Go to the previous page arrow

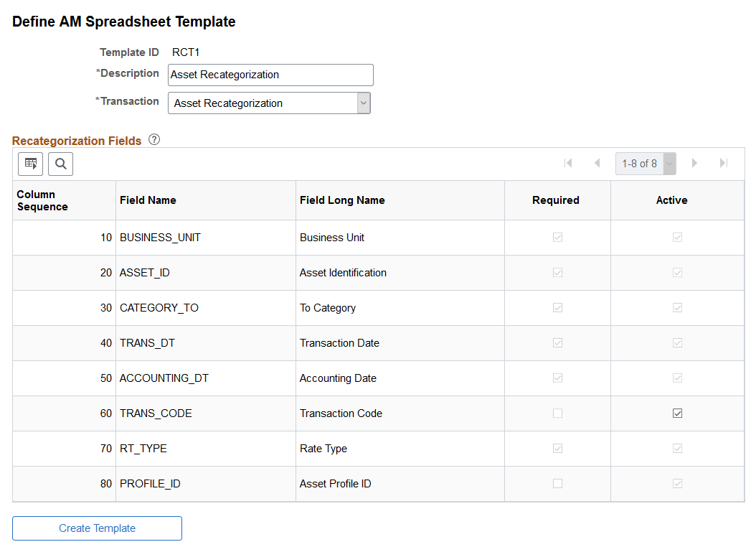point(597,163)
